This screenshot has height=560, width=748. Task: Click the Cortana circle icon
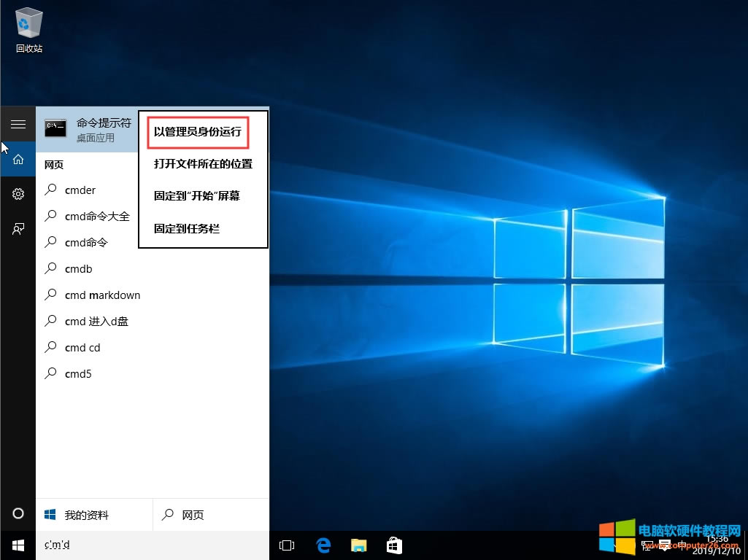pyautogui.click(x=18, y=513)
